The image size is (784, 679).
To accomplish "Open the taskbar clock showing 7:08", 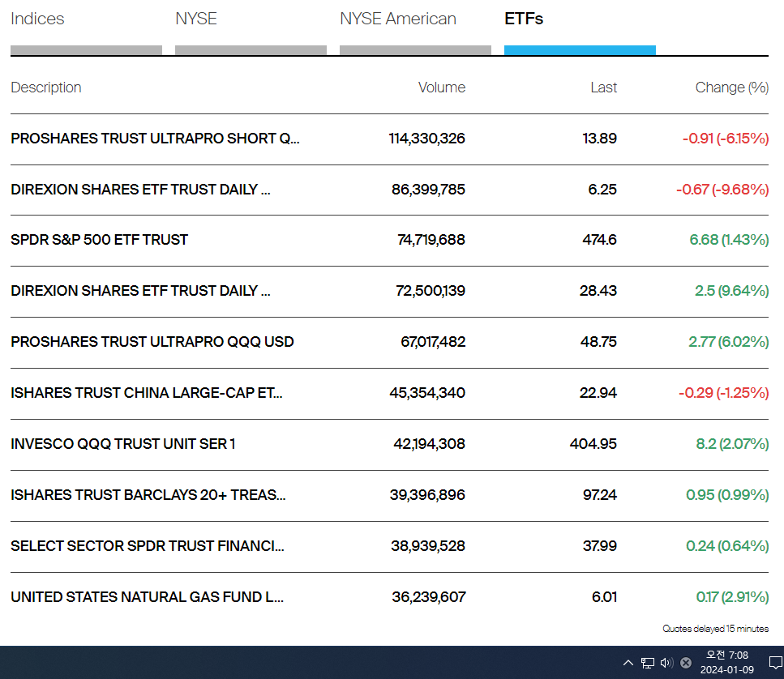I will [x=727, y=663].
